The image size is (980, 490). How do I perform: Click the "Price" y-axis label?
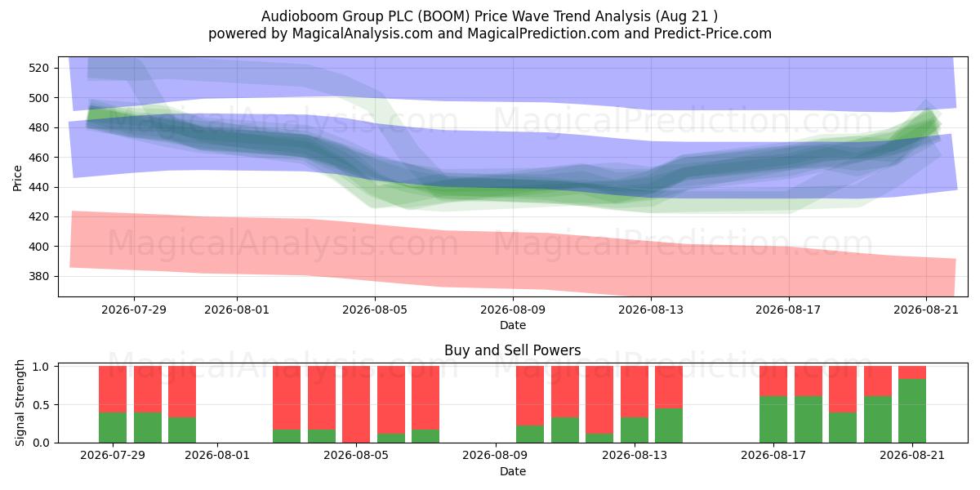click(18, 176)
